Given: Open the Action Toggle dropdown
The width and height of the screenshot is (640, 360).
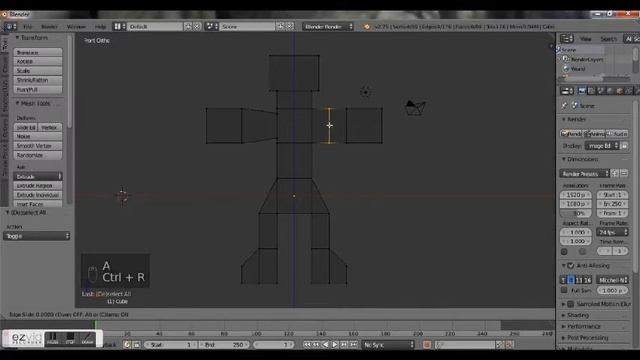Looking at the screenshot, I should point(36,236).
